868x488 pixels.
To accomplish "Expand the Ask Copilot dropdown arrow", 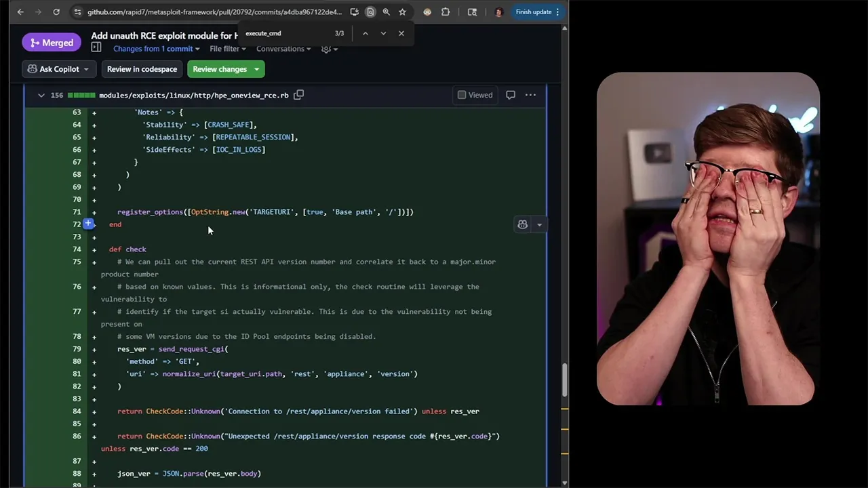I will pyautogui.click(x=86, y=69).
